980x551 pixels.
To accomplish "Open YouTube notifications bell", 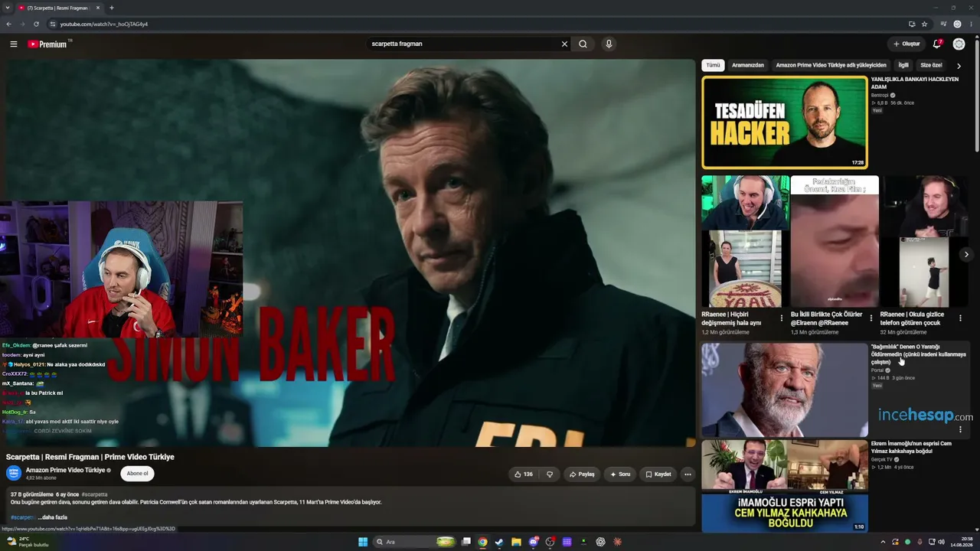I will (936, 44).
